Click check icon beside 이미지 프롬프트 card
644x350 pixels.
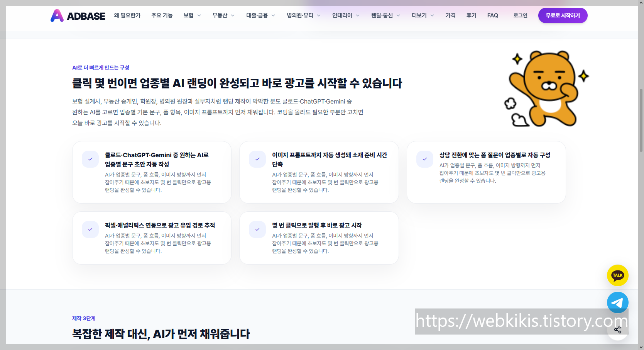tap(257, 159)
